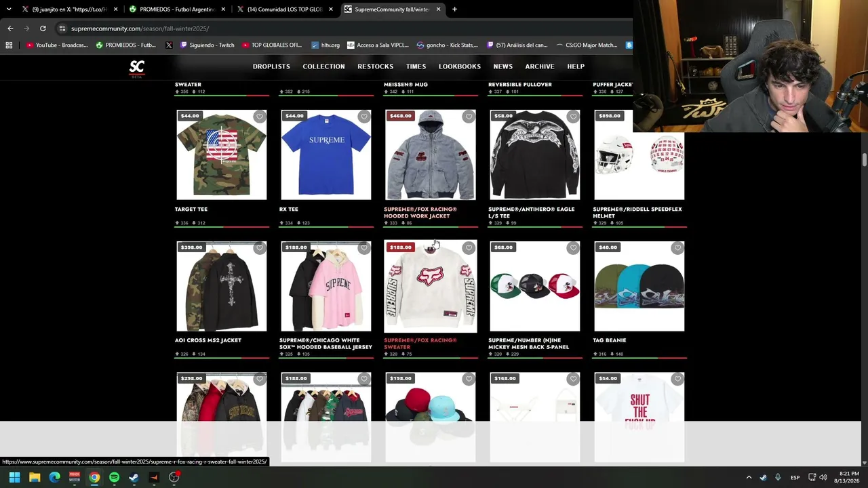Switch to Comunidad LOS TOP GLOBALES tab
Screen dimensions: 868x488
(x=285, y=9)
